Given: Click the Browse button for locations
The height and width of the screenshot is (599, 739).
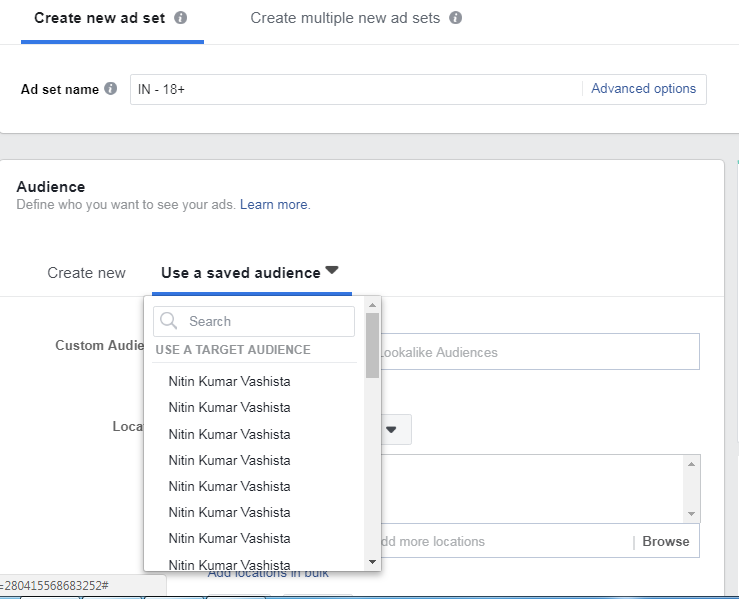Looking at the screenshot, I should (x=665, y=541).
